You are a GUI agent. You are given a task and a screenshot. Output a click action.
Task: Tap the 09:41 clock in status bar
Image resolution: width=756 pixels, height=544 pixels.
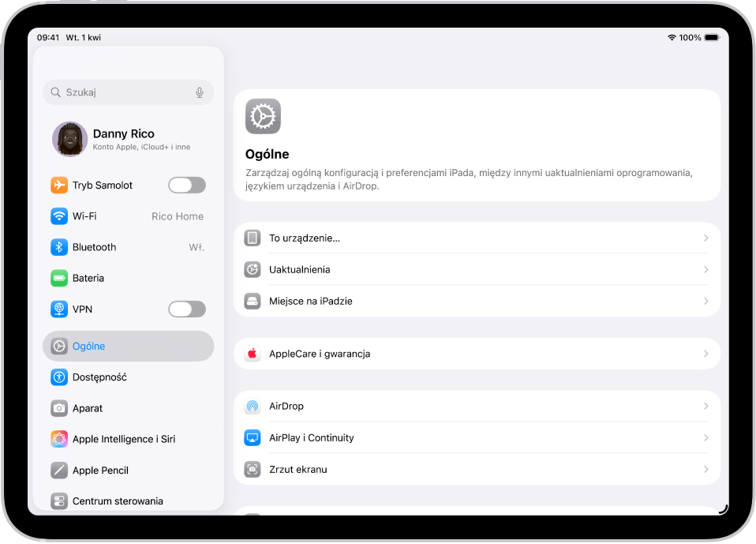pyautogui.click(x=48, y=38)
